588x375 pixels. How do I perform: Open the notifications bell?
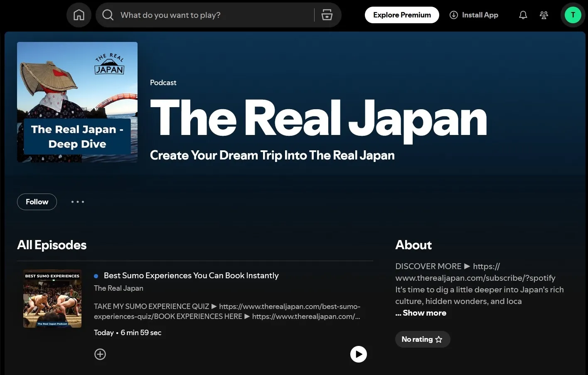coord(523,15)
